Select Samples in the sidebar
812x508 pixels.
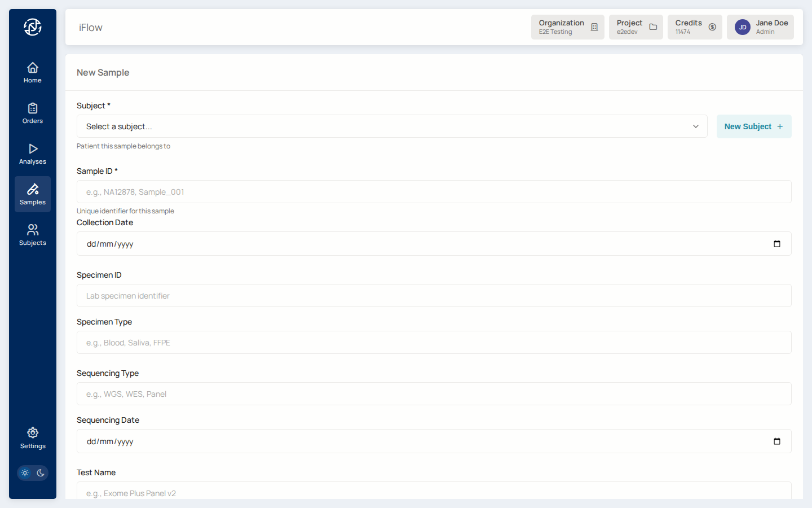(33, 194)
